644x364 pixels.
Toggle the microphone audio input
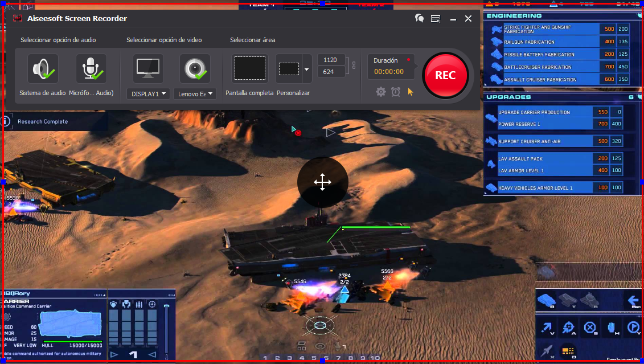[91, 68]
